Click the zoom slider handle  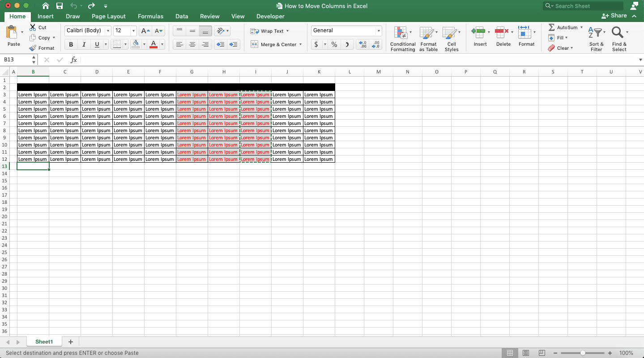point(583,353)
